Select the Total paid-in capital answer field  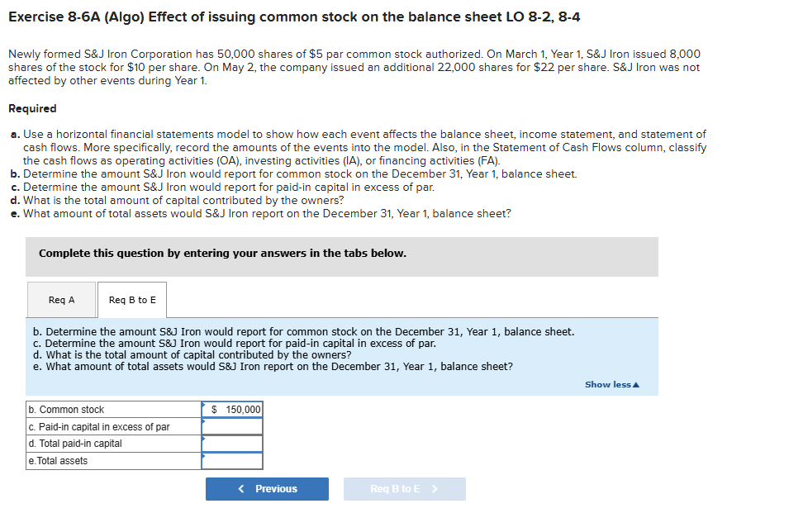pos(232,444)
